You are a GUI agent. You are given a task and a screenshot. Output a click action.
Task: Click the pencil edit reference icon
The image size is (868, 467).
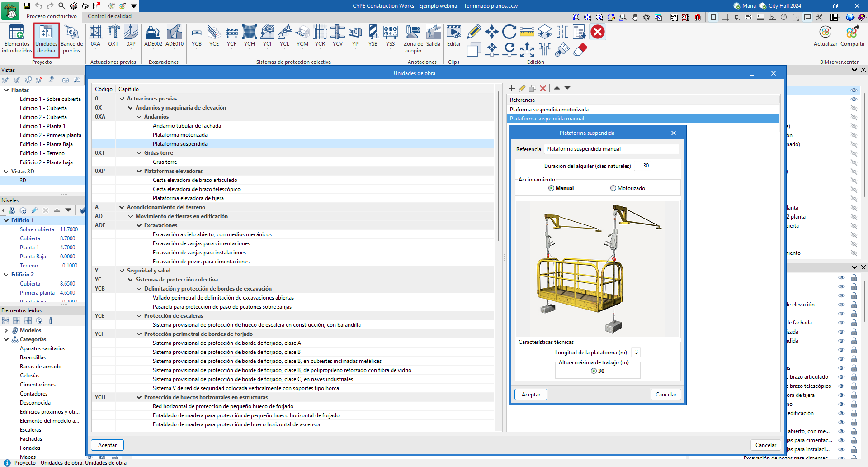pos(522,88)
